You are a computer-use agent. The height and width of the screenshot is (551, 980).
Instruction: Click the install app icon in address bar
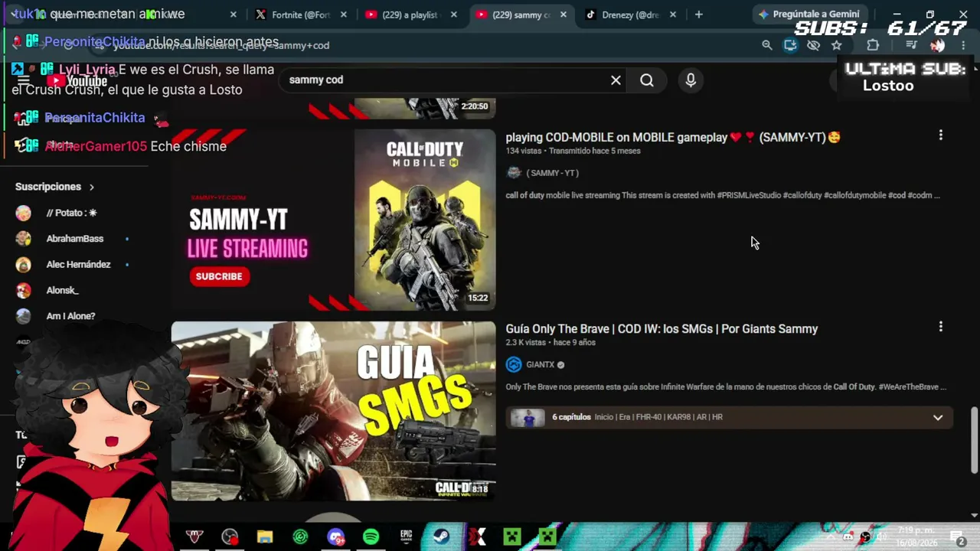(x=790, y=45)
